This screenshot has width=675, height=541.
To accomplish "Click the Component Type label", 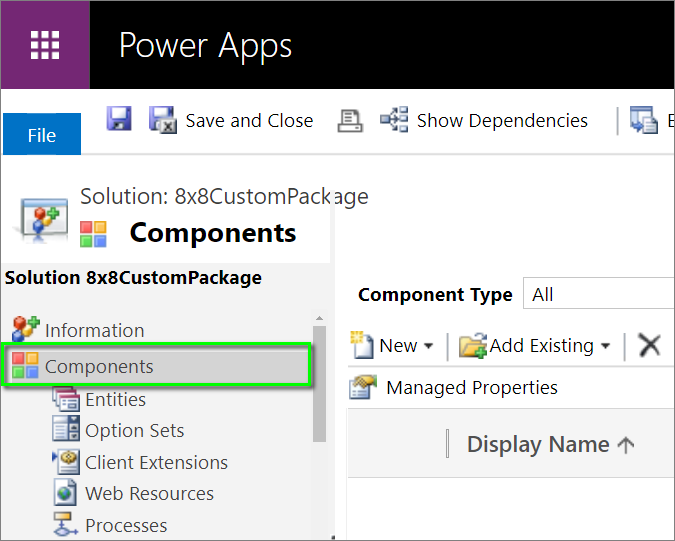I will (435, 295).
